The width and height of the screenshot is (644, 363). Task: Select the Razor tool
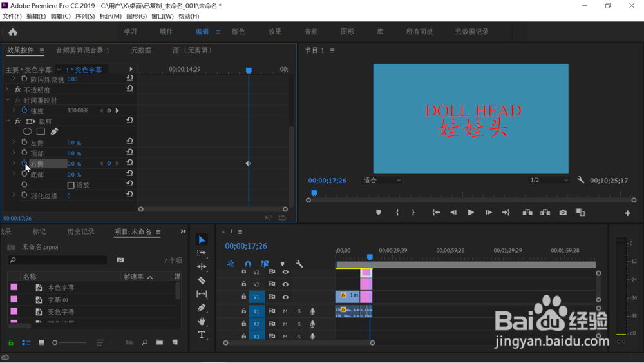tap(202, 280)
